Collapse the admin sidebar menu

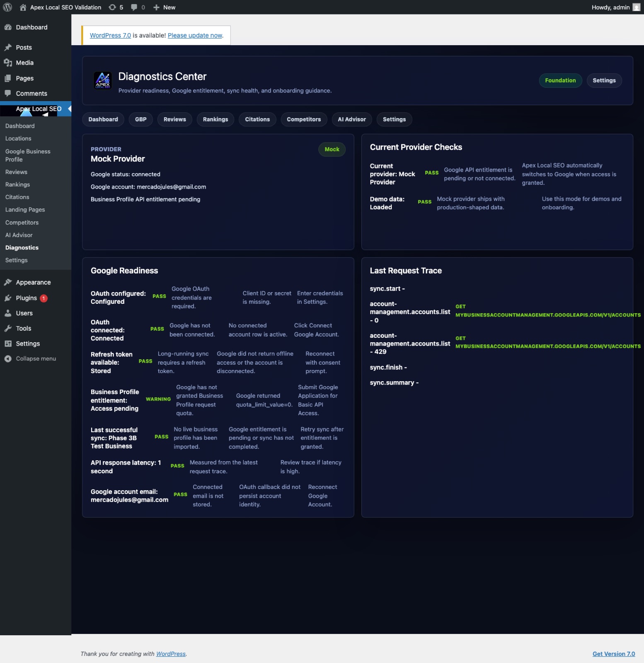(x=36, y=358)
